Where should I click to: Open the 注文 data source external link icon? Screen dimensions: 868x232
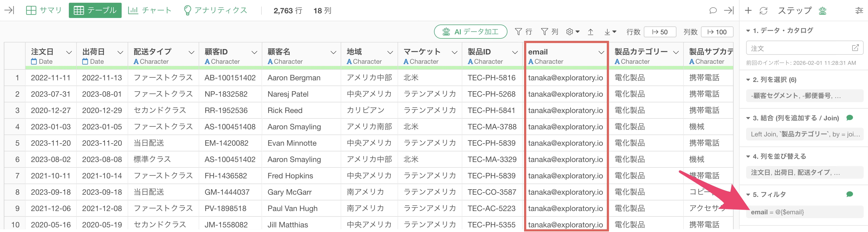tap(855, 48)
